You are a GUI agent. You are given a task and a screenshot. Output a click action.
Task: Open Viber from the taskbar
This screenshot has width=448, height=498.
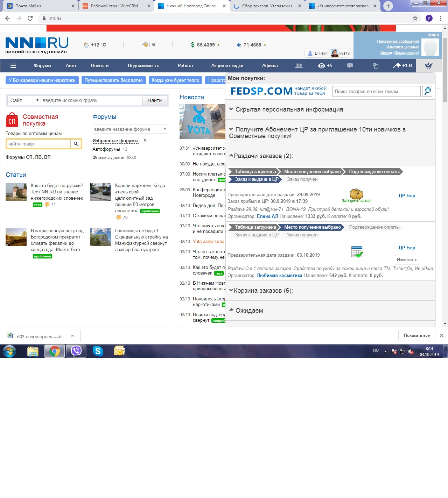(x=76, y=351)
